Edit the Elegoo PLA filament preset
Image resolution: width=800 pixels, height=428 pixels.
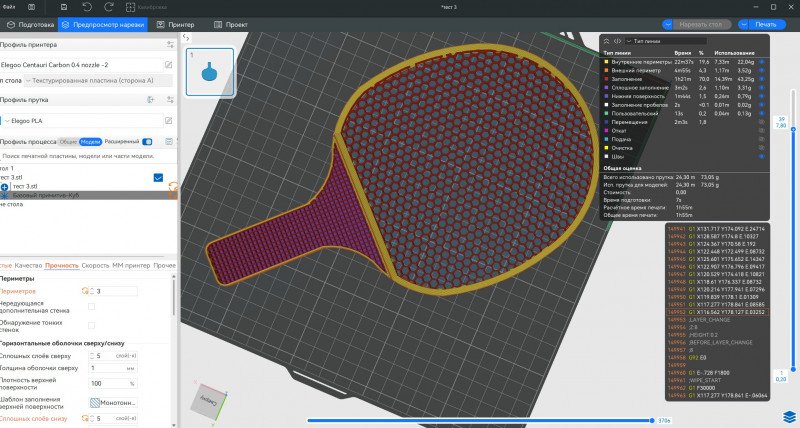168,120
